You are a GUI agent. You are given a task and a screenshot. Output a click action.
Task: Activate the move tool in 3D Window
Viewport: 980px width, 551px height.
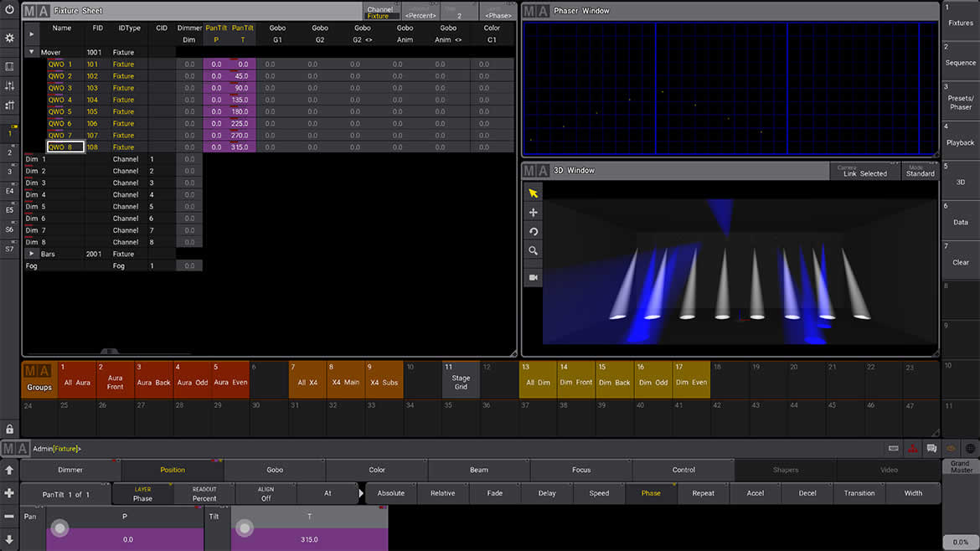533,213
